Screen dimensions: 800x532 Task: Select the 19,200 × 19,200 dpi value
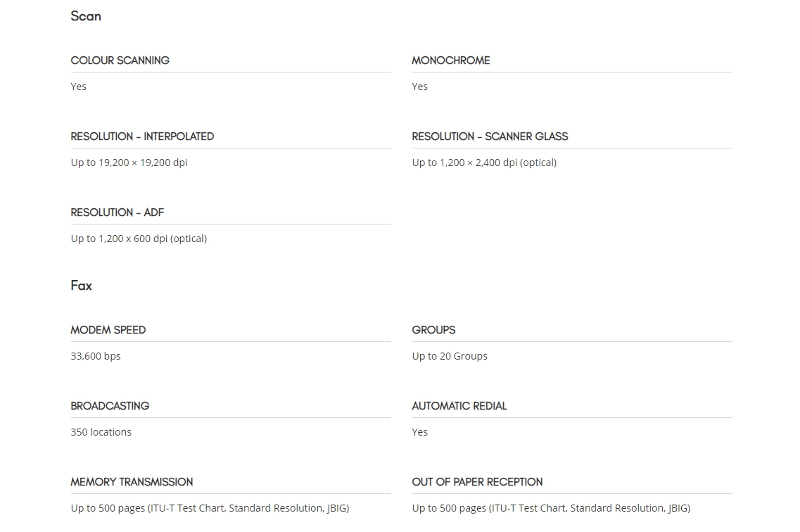(143, 163)
